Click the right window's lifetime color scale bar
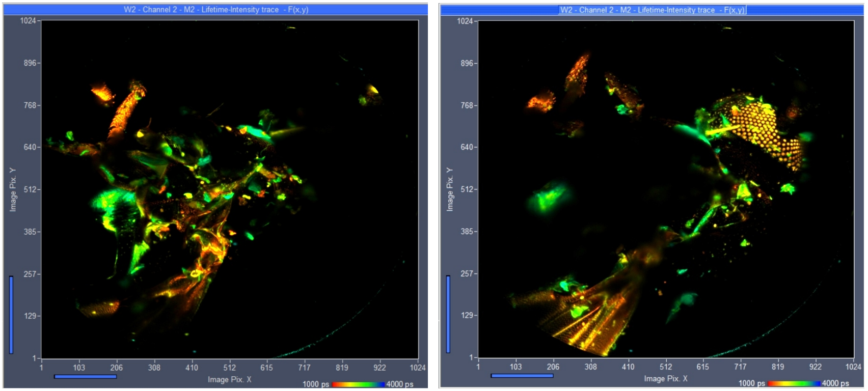The image size is (868, 391). tap(794, 383)
